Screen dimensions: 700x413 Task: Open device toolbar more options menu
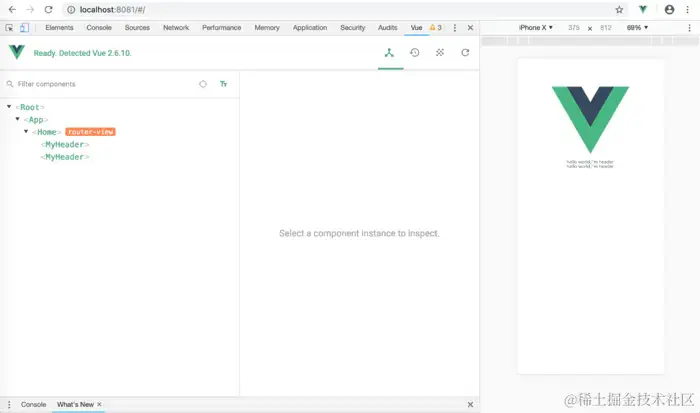689,28
